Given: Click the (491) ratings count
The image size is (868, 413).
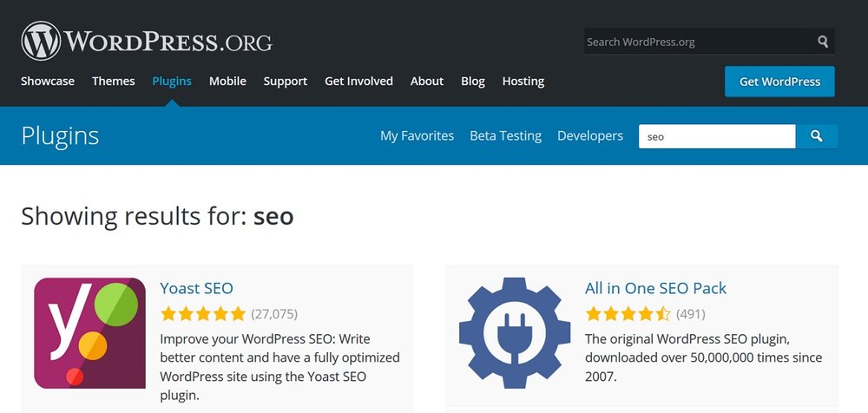Looking at the screenshot, I should click(690, 314).
